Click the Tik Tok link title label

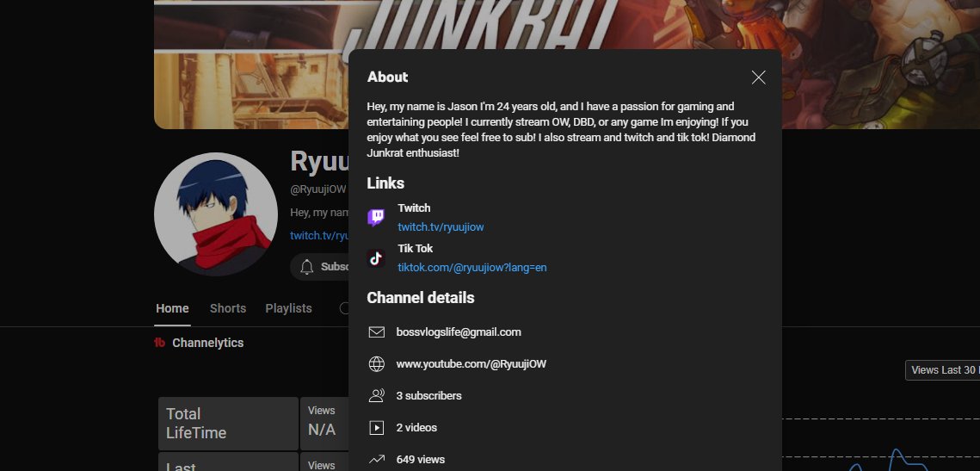[x=415, y=248]
